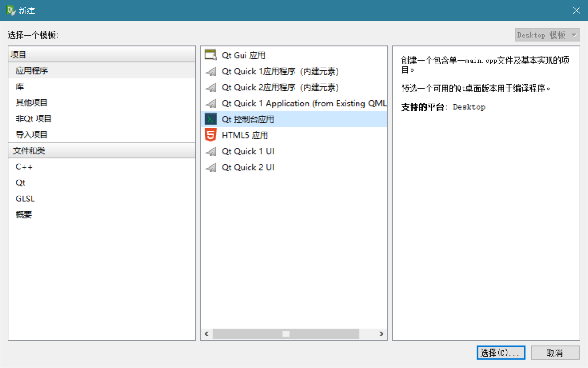Select C++ under 文件和类
The image size is (588, 368).
[x=24, y=167]
